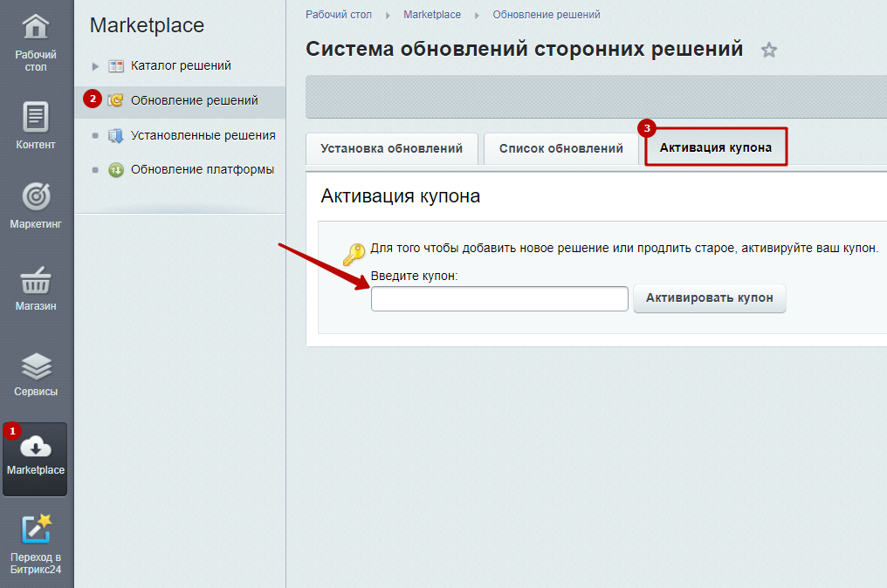887x588 pixels.
Task: Open Установленные решения menu item
Action: pyautogui.click(x=203, y=135)
